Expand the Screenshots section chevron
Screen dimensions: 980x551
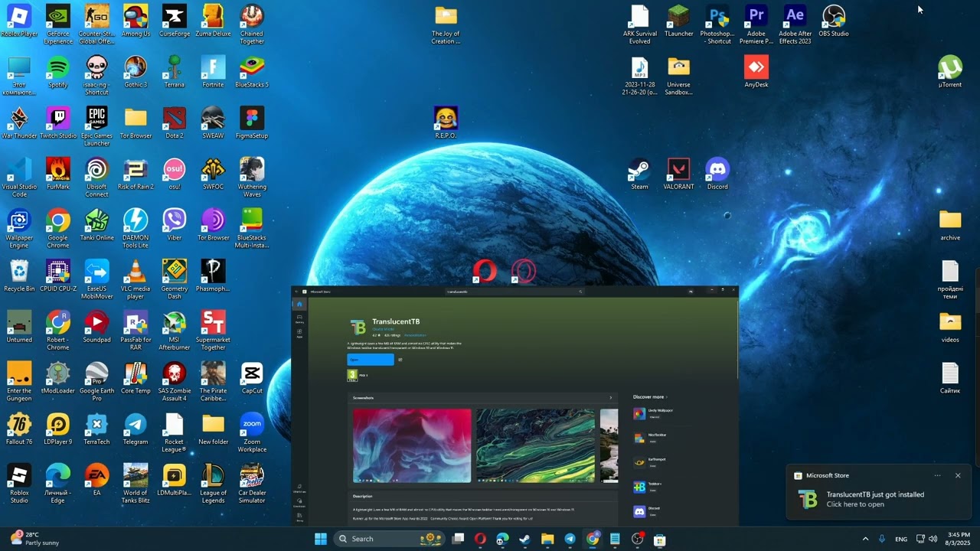tap(610, 398)
